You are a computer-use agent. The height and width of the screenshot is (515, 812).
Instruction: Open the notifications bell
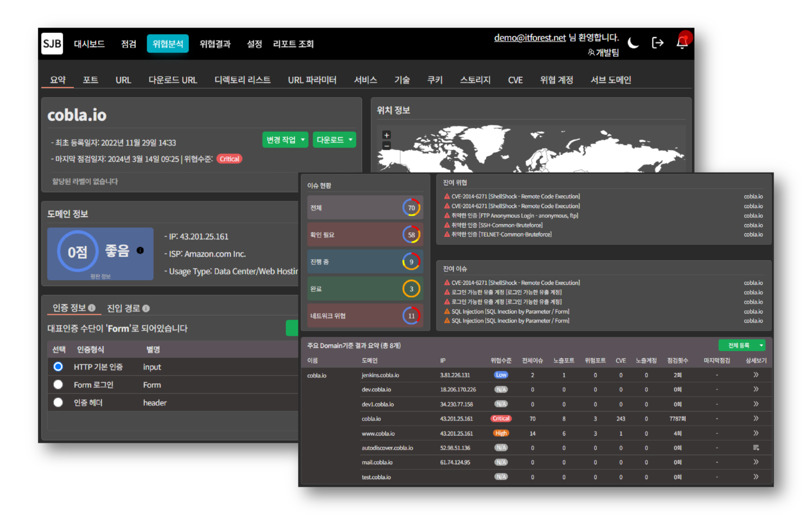[682, 42]
